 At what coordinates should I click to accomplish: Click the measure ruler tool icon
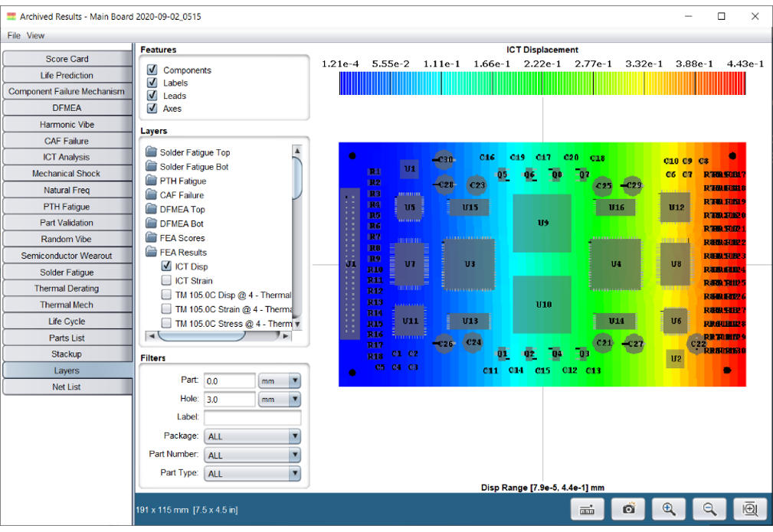click(588, 509)
